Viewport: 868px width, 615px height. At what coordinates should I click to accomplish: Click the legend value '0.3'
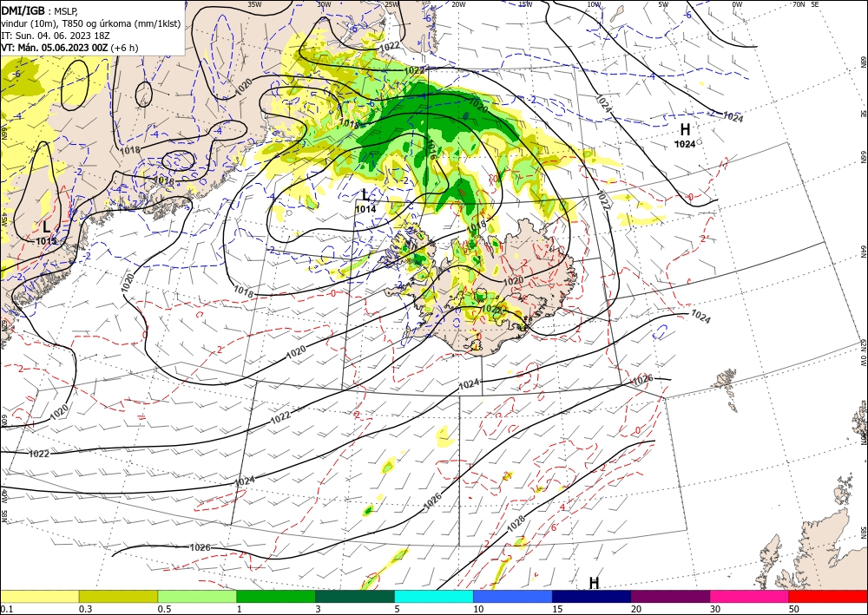coord(85,609)
